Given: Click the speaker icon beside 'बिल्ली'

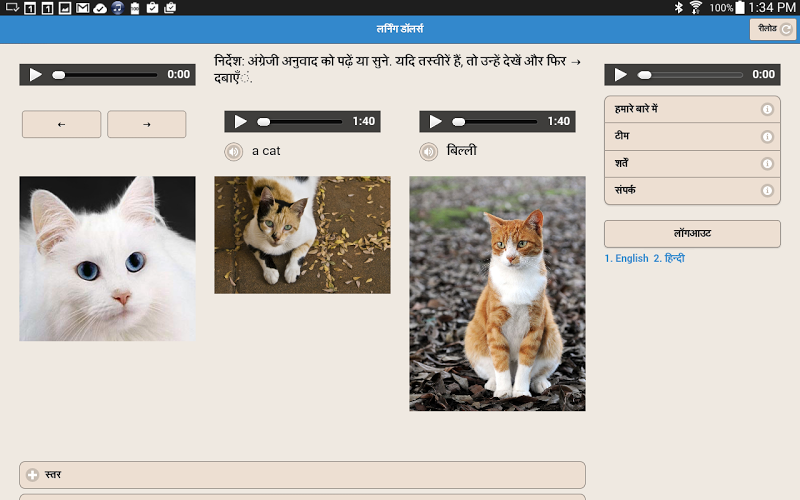Looking at the screenshot, I should click(429, 152).
